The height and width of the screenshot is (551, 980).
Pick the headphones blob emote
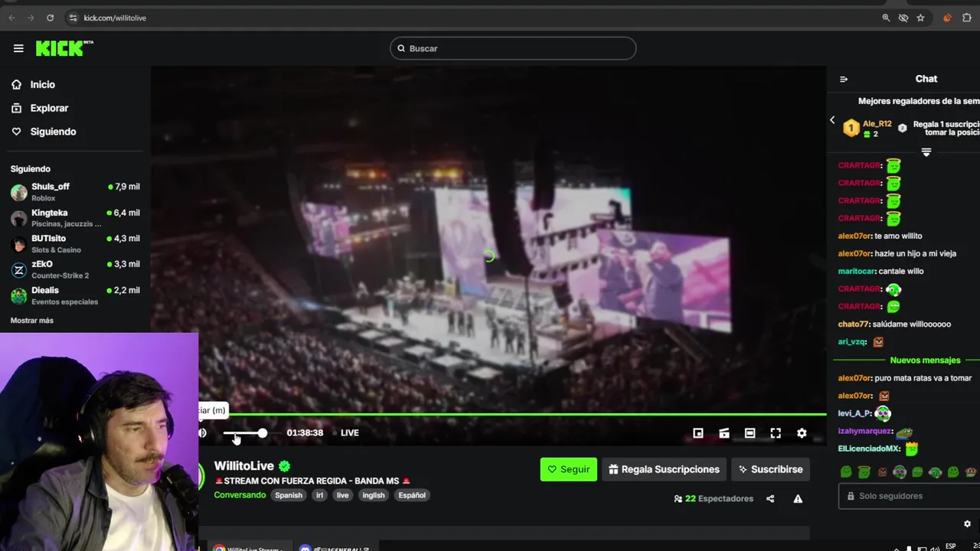[900, 473]
